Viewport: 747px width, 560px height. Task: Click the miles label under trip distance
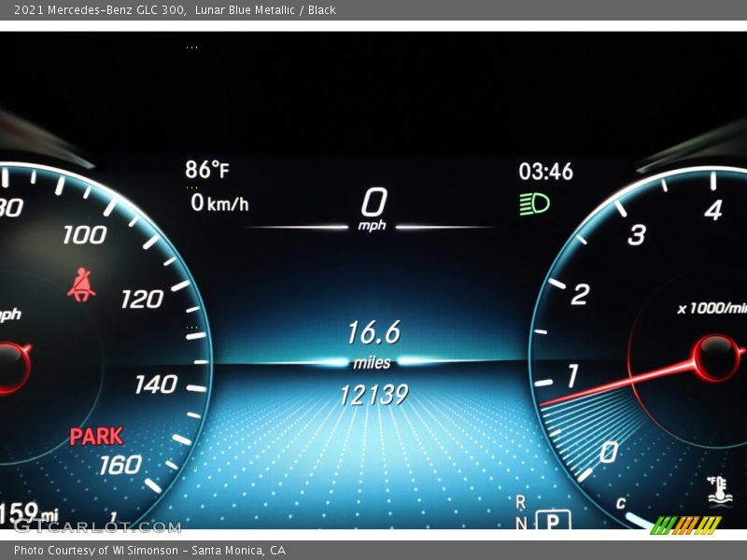pyautogui.click(x=372, y=363)
